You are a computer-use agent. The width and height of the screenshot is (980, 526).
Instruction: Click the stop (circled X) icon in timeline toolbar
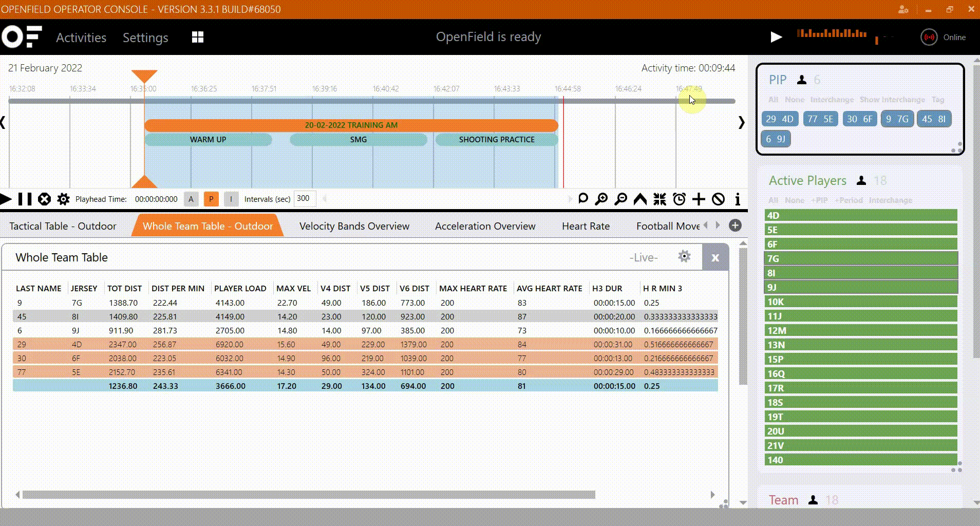point(45,199)
